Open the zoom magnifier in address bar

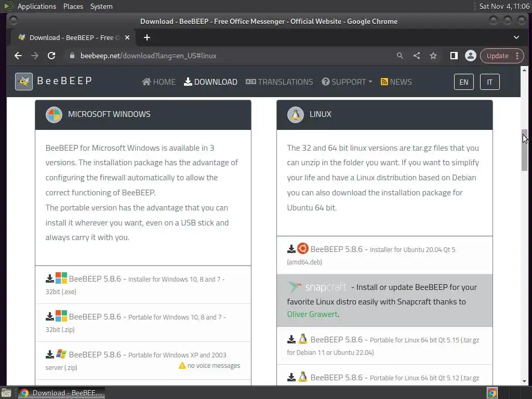point(400,56)
